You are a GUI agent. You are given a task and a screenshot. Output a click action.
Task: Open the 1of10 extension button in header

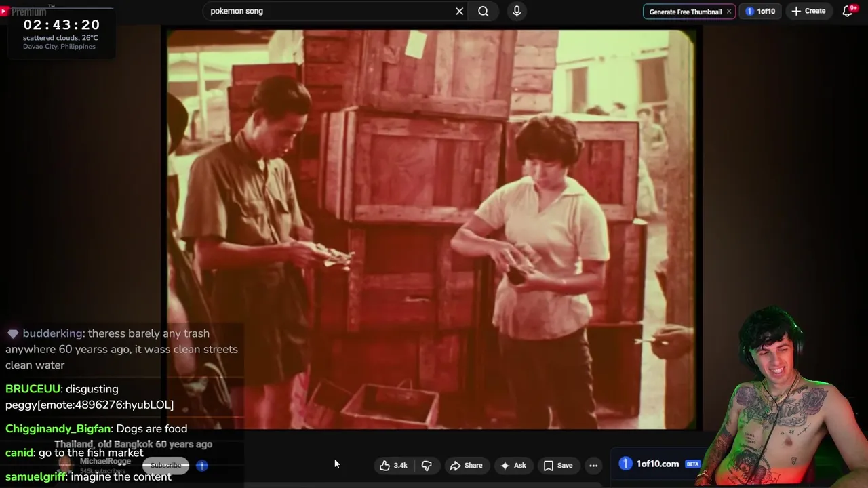760,11
